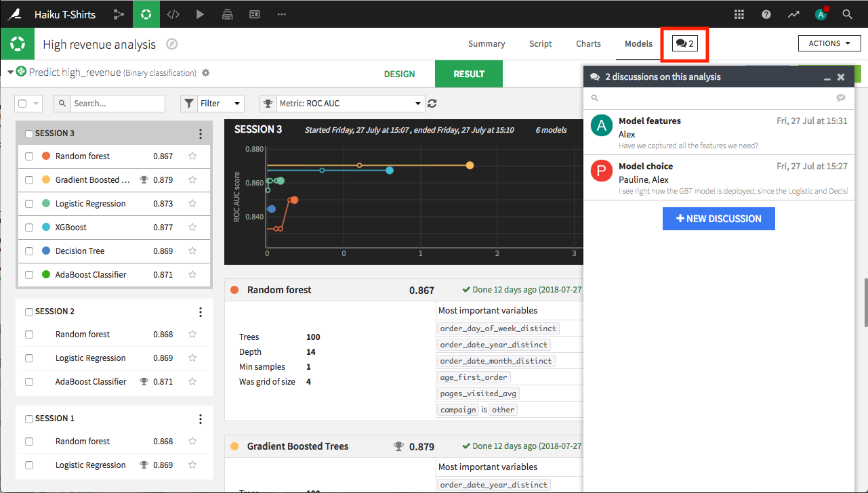The image size is (868, 493).
Task: Click the models search input field
Action: (x=117, y=104)
